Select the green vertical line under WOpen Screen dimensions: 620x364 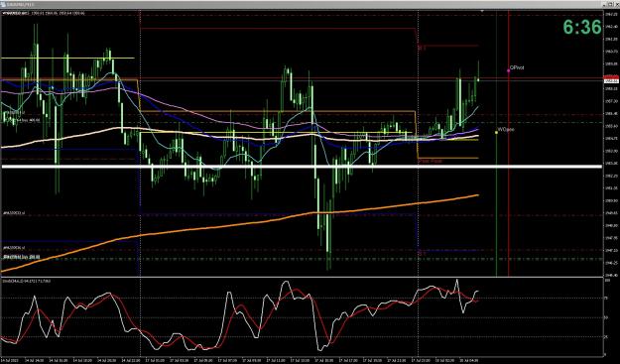tap(496, 204)
